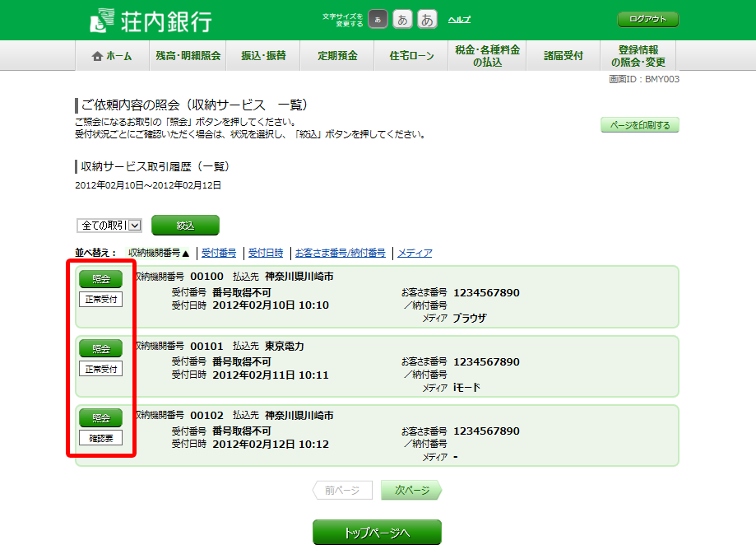Open the ホーム menu tab
The height and width of the screenshot is (559, 756).
tap(112, 56)
